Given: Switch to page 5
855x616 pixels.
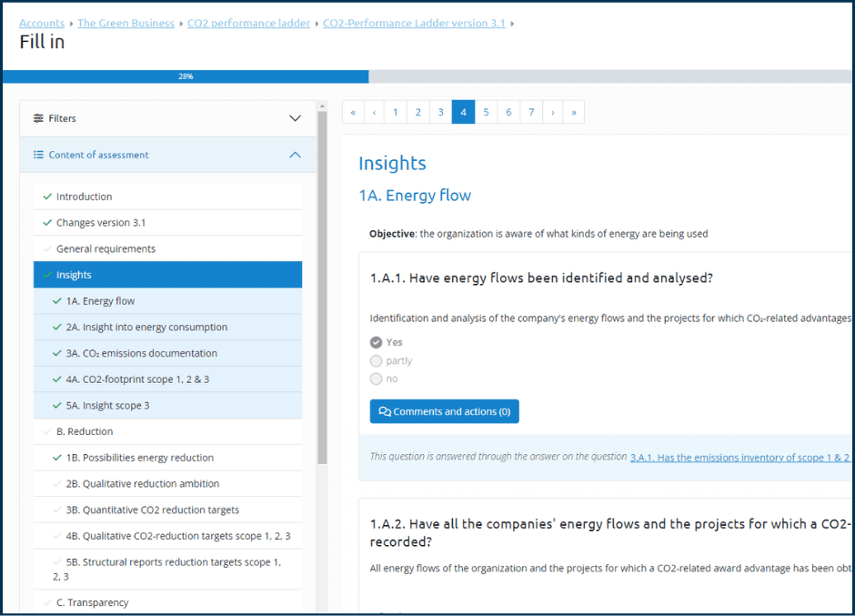Looking at the screenshot, I should pyautogui.click(x=486, y=111).
